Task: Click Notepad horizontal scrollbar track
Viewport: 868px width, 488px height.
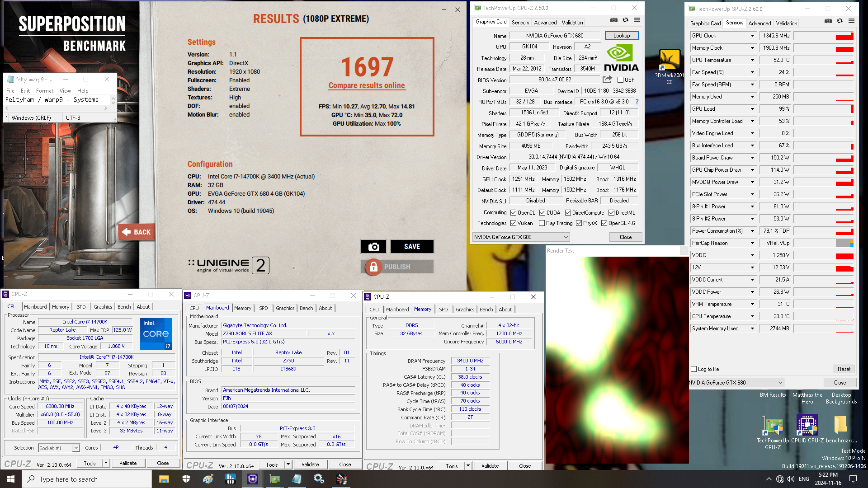Action: tap(57, 108)
